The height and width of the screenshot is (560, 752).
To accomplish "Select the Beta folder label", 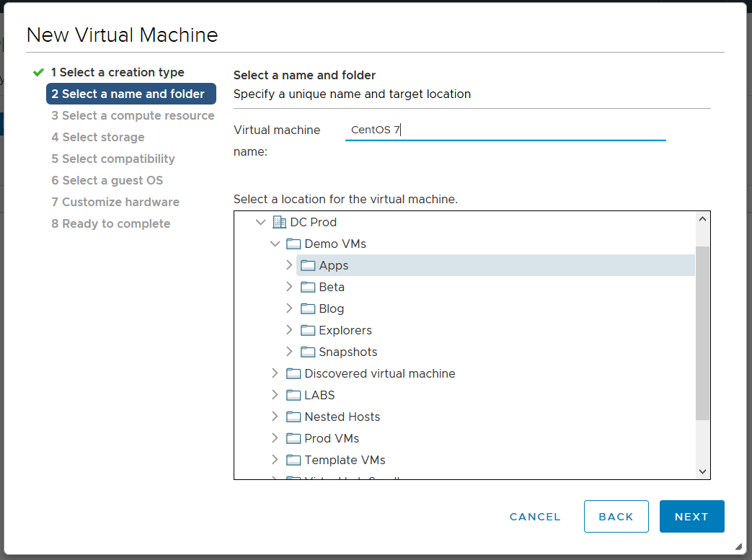I will coord(332,287).
